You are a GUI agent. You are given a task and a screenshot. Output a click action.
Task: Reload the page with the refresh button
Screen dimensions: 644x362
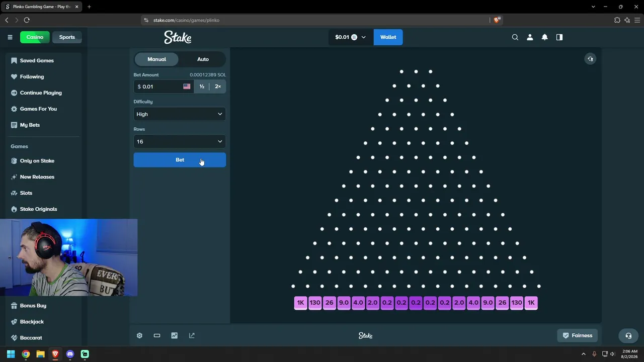pos(27,20)
